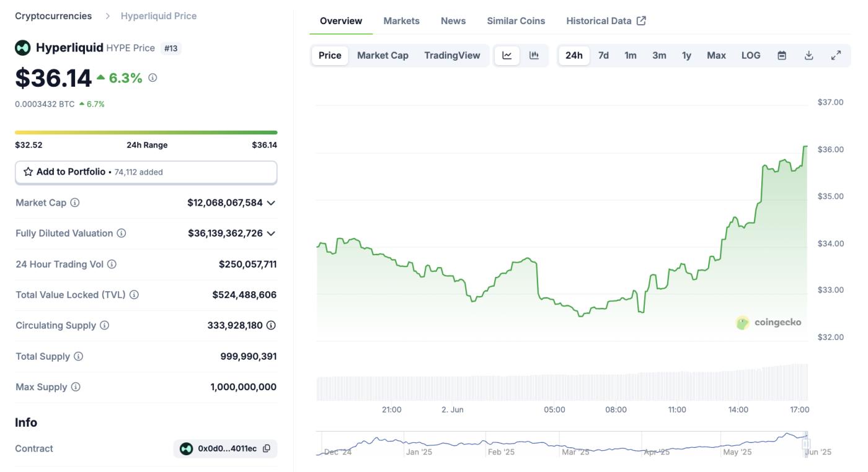Open the Markets tab
The image size is (868, 472).
[x=401, y=21]
